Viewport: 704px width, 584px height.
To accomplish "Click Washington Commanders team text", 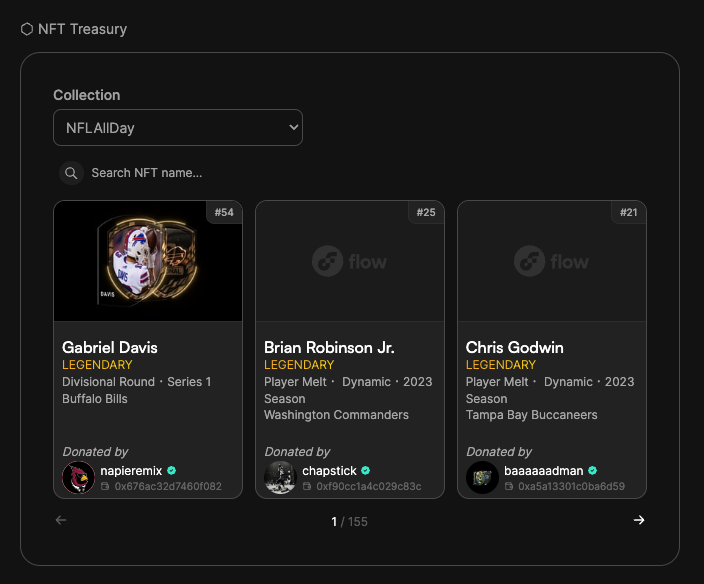I will pyautogui.click(x=336, y=415).
